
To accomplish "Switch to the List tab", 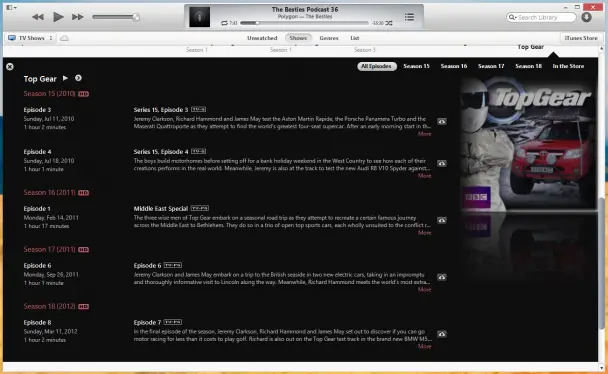I will (355, 38).
